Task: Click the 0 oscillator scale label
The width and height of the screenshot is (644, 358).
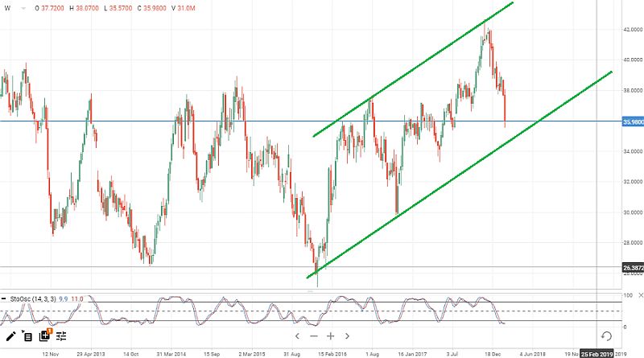Action: (x=625, y=327)
